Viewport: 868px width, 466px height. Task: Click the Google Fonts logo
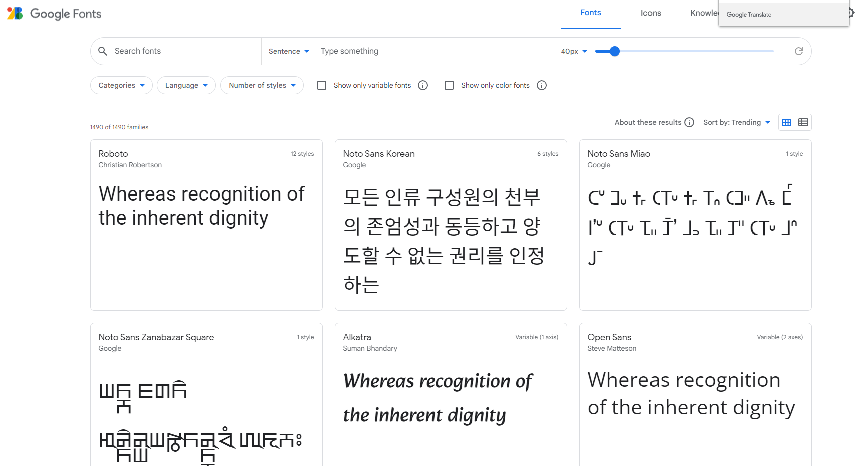click(x=54, y=14)
